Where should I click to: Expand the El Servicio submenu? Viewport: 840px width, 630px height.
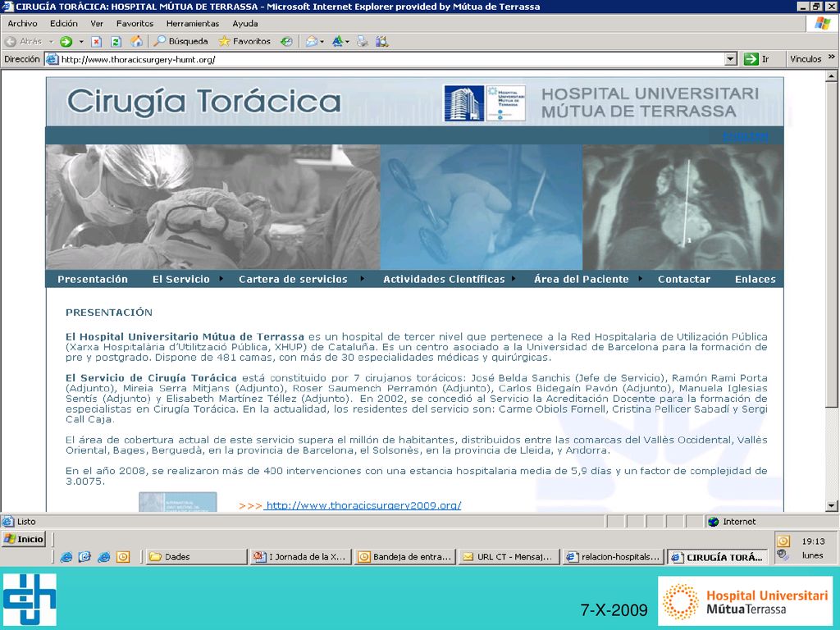pyautogui.click(x=221, y=279)
